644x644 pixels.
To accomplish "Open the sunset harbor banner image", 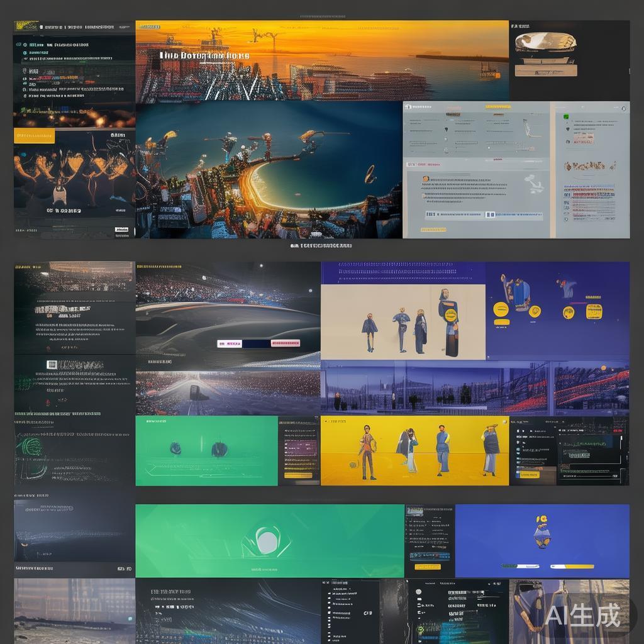I will tap(321, 60).
